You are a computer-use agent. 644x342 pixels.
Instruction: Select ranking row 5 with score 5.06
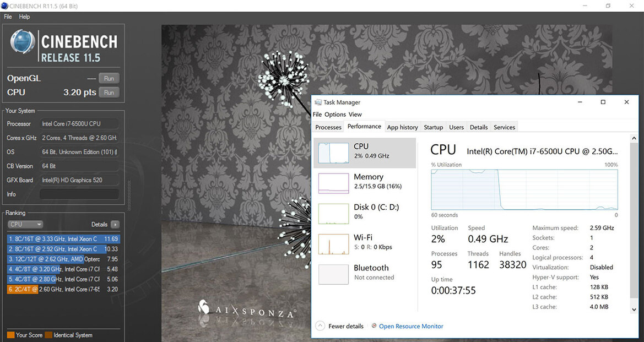[63, 279]
